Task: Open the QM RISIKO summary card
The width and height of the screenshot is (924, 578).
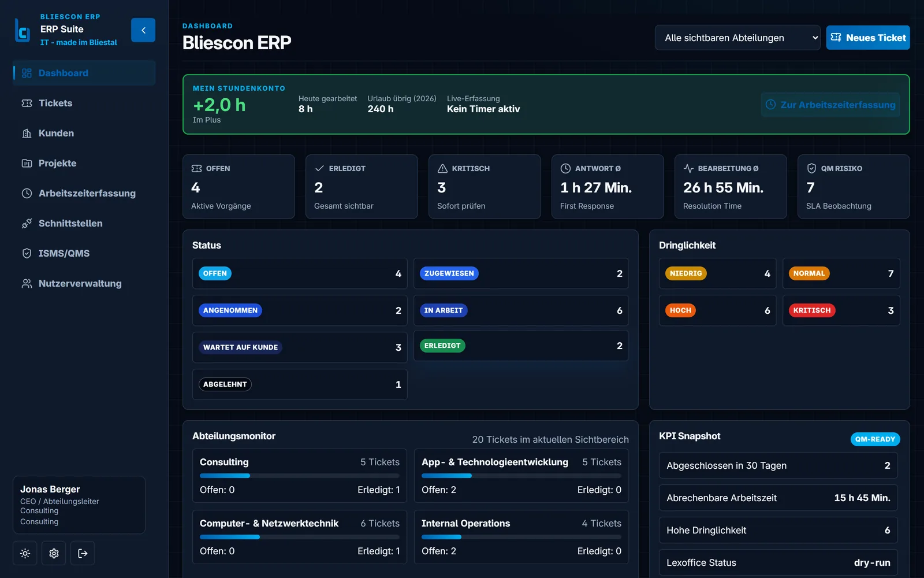Action: [x=854, y=187]
